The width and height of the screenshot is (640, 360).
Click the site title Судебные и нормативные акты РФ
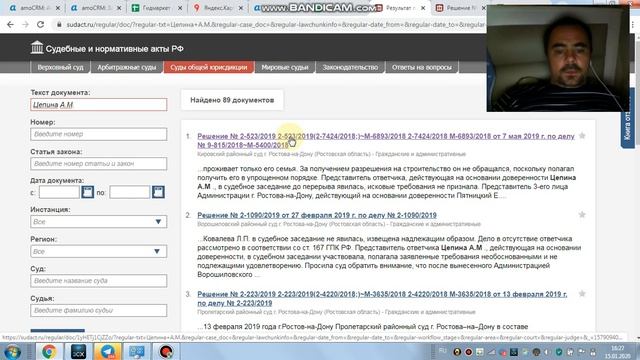pyautogui.click(x=114, y=49)
